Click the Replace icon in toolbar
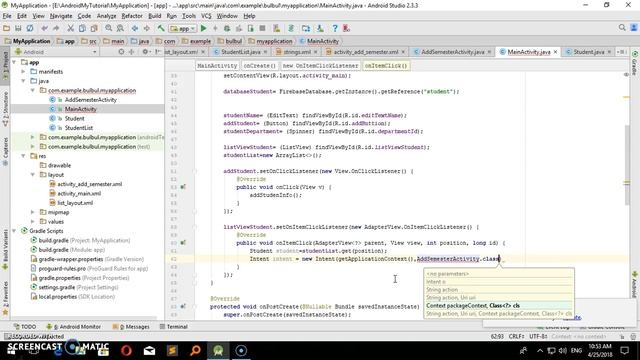Screen dimensions: 640x360 point(120,28)
